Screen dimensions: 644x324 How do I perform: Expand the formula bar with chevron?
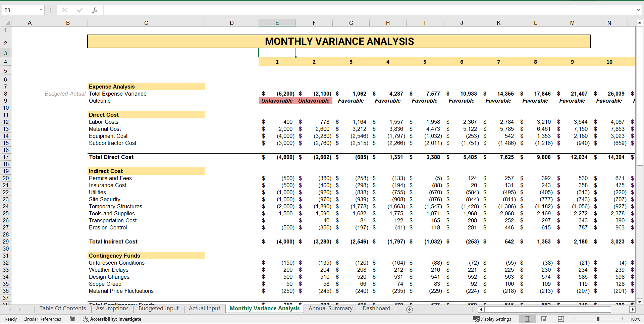[x=638, y=10]
